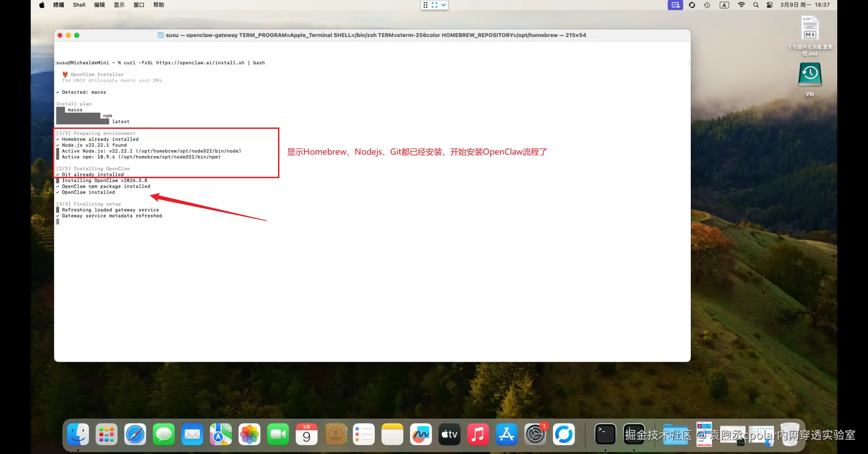Open App Store in the Dock
This screenshot has height=454, width=868.
coord(507,435)
